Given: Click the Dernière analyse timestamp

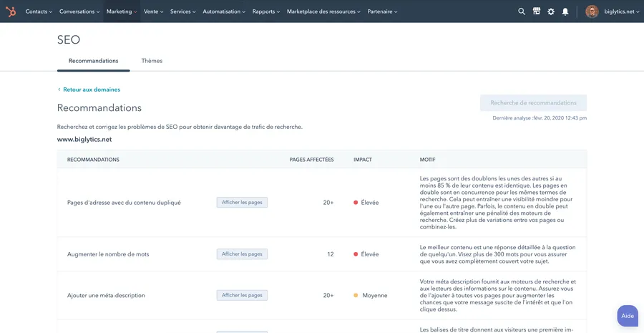Looking at the screenshot, I should pyautogui.click(x=540, y=118).
